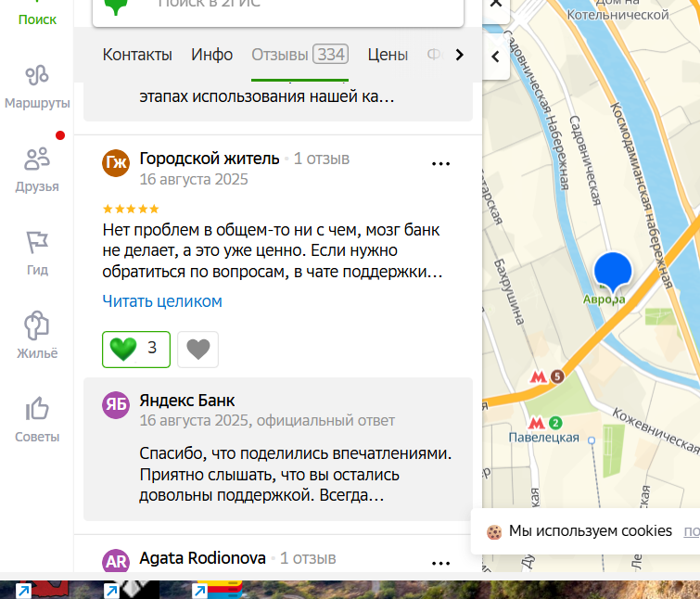Open the Гид flag icon
Screen dimensions: 700x599
pyautogui.click(x=37, y=243)
